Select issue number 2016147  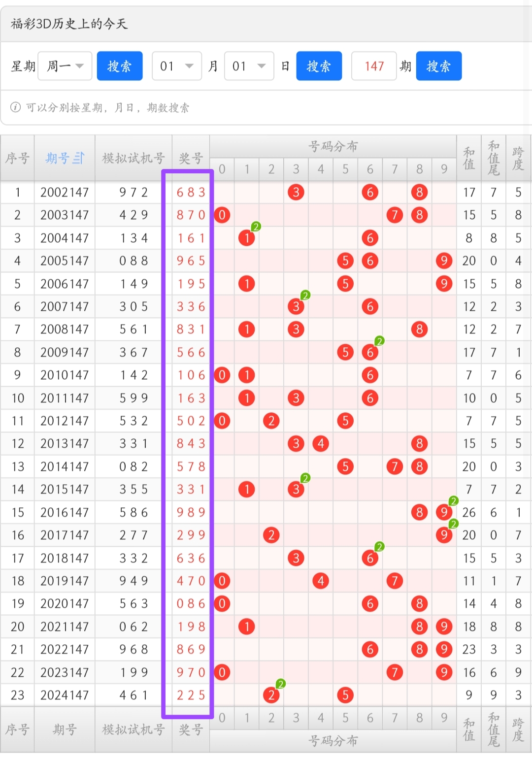pos(65,512)
